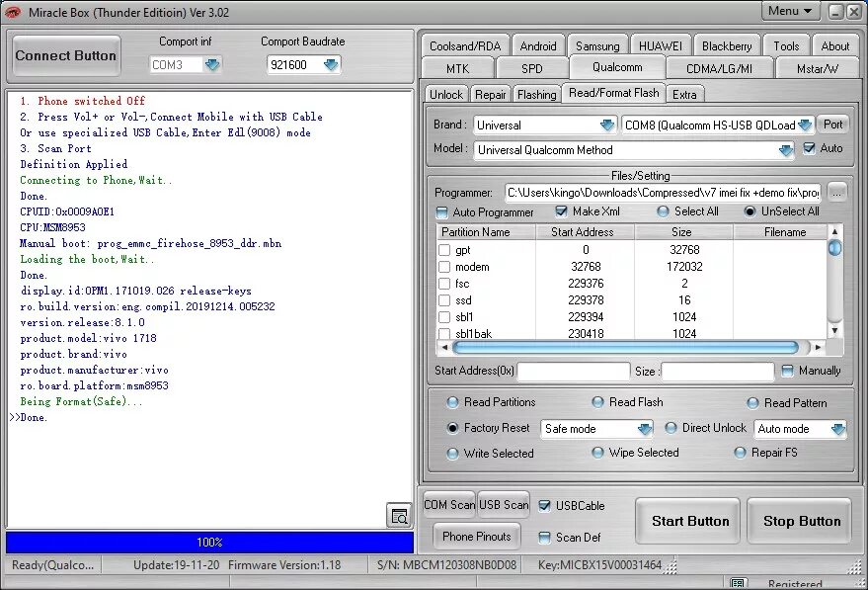Open the COM8 Qualcomm port dropdown
The height and width of the screenshot is (590, 868).
click(805, 126)
